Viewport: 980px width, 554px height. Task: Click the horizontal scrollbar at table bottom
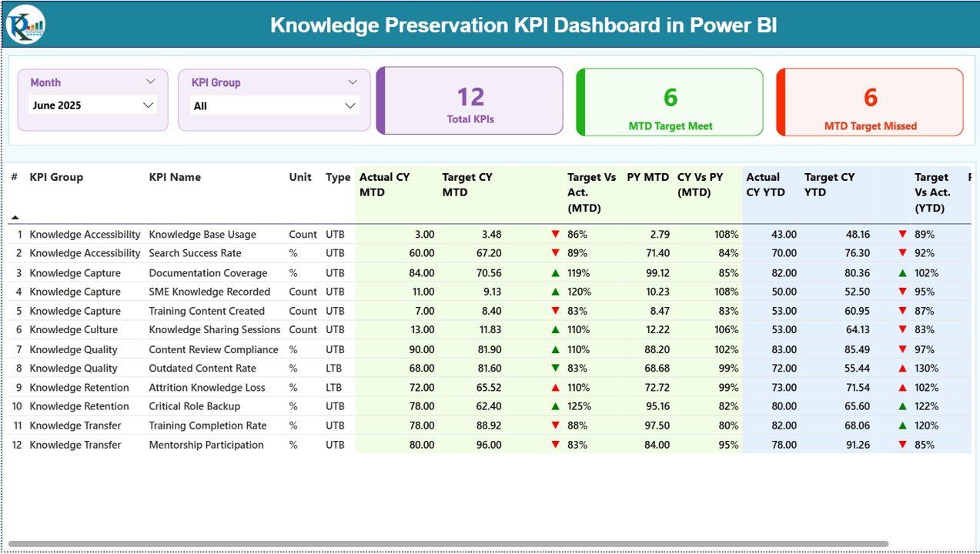(x=448, y=544)
